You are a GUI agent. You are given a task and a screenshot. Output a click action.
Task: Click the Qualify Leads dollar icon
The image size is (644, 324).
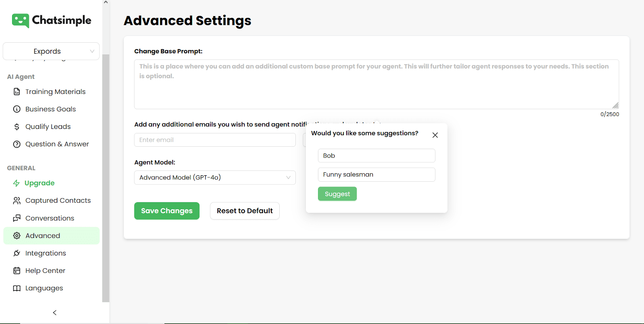pyautogui.click(x=17, y=127)
